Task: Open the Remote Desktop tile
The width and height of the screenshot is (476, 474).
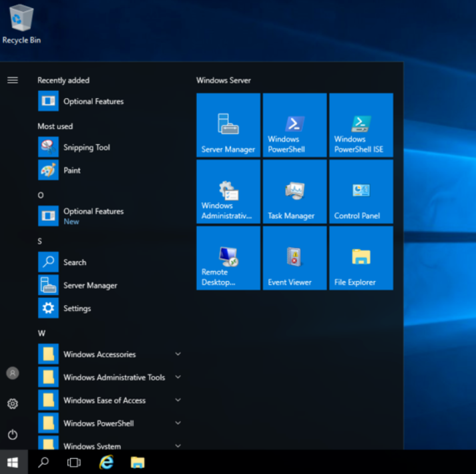Action: 228,258
